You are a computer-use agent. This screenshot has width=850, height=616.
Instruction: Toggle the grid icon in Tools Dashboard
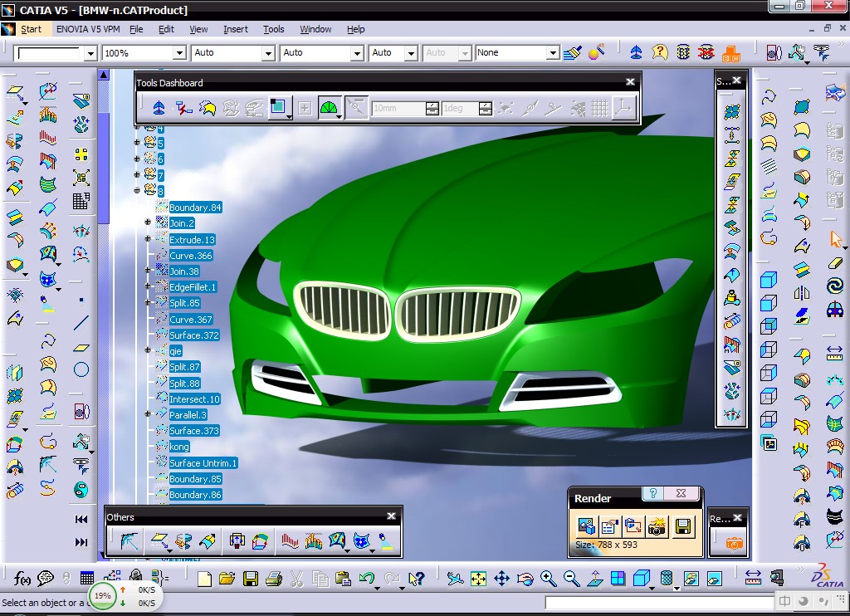tap(599, 108)
